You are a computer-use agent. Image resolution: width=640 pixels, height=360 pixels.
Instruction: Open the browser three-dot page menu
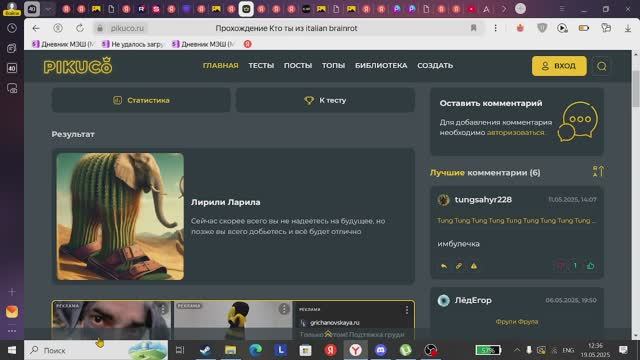point(496,28)
